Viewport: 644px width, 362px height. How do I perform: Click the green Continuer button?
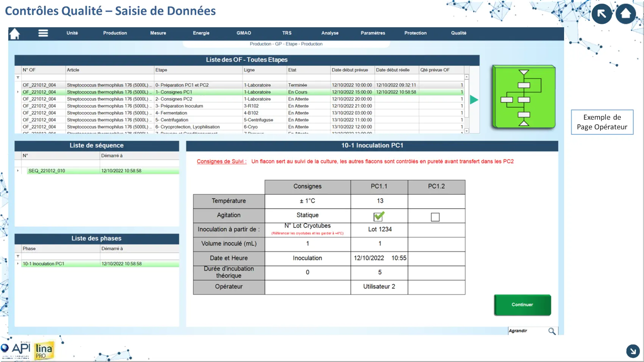(x=522, y=305)
